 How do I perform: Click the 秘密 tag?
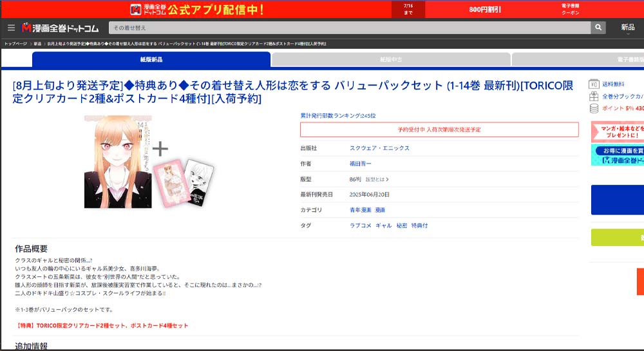point(402,226)
